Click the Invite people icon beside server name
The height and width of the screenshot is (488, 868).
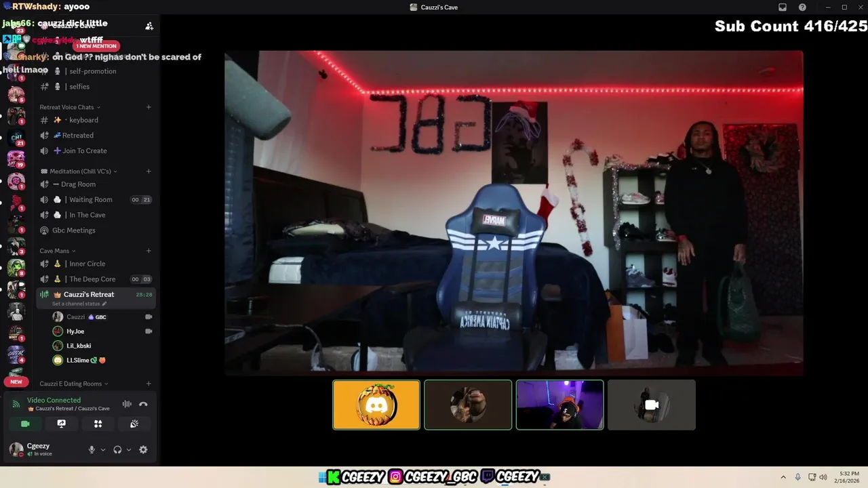coord(149,26)
